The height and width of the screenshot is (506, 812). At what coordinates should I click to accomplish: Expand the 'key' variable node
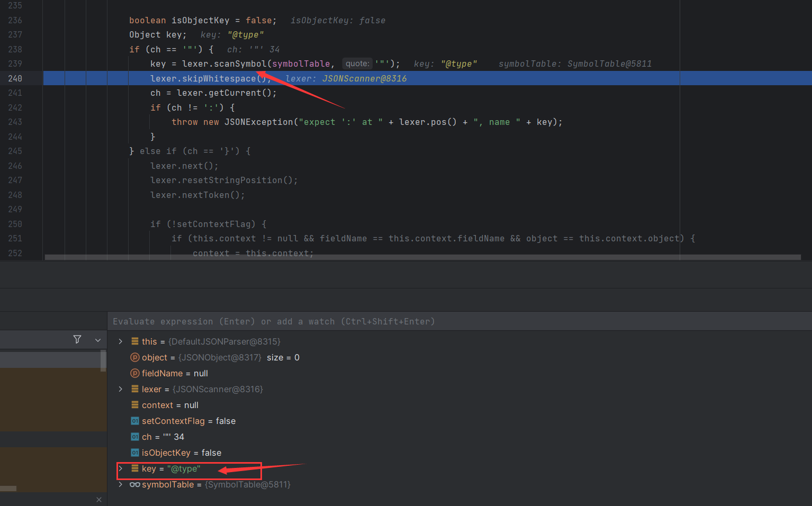[121, 468]
